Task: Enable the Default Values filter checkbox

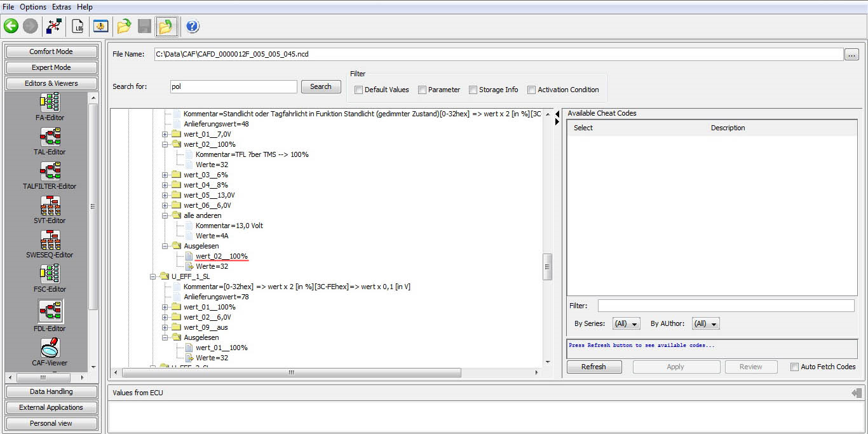Action: 359,90
